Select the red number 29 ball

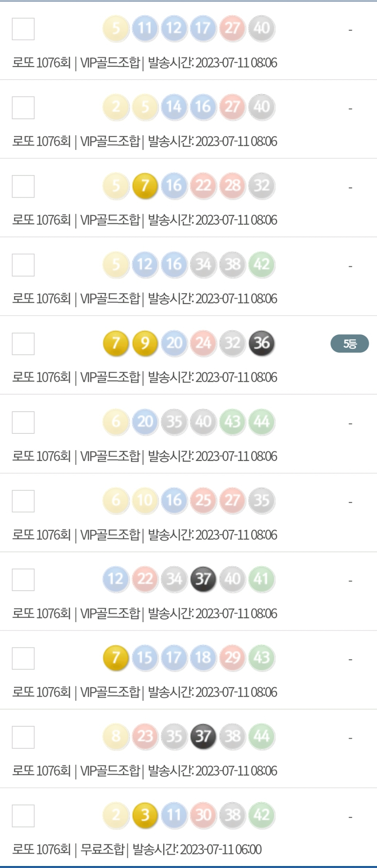click(x=233, y=658)
